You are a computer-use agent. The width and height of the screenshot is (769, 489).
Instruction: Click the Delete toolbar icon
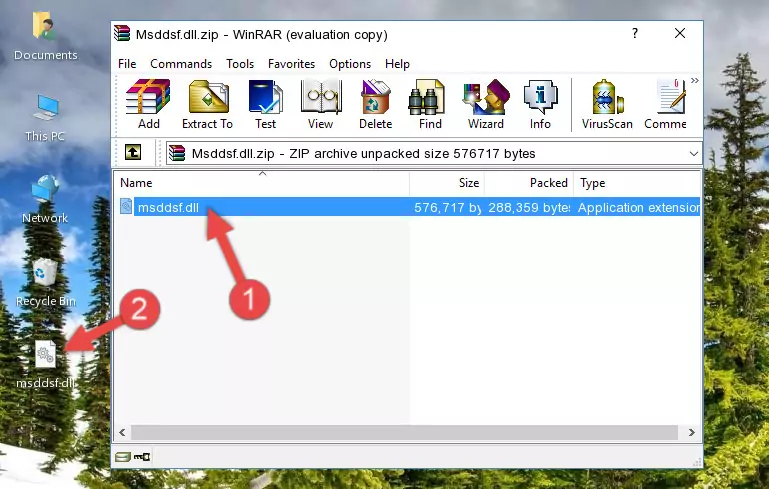point(375,104)
